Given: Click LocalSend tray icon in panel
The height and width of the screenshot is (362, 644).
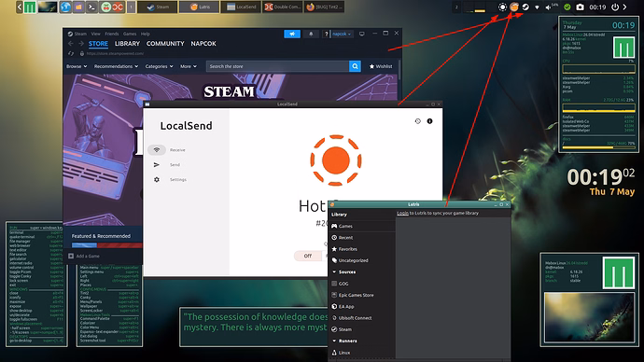Looking at the screenshot, I should [502, 7].
